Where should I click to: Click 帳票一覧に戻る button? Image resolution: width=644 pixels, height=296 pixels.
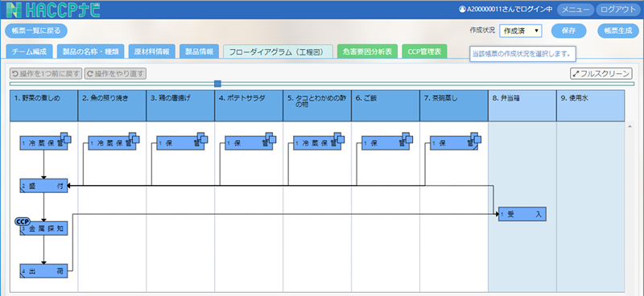[x=36, y=31]
